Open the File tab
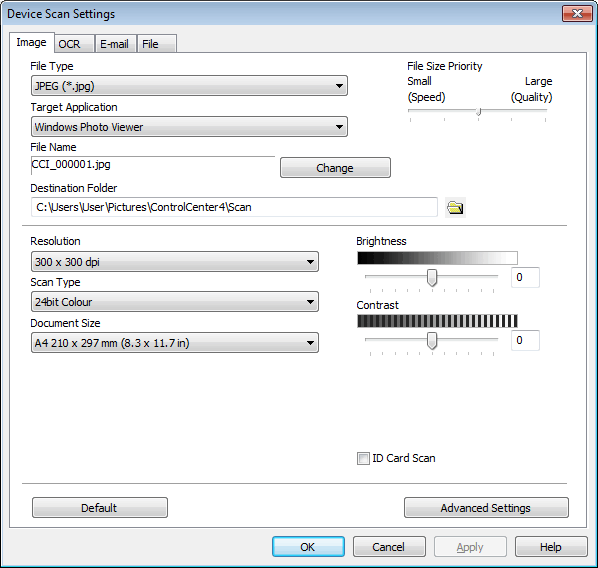 click(x=156, y=44)
